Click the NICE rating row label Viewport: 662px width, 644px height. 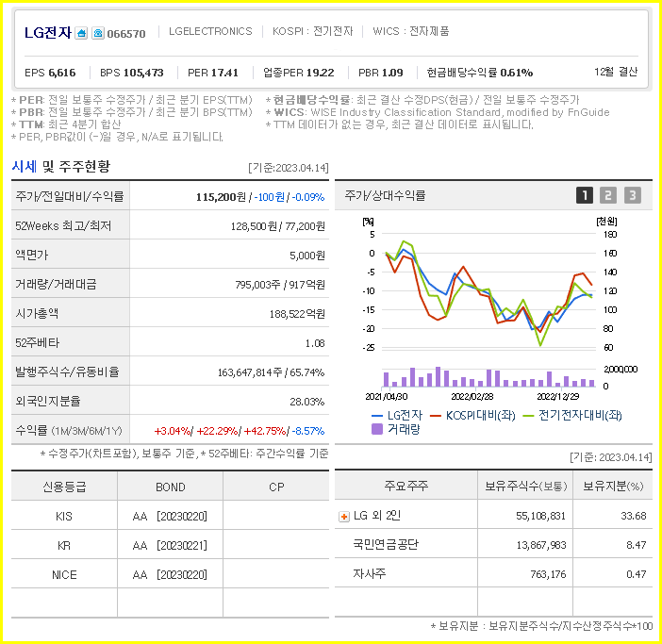(64, 575)
